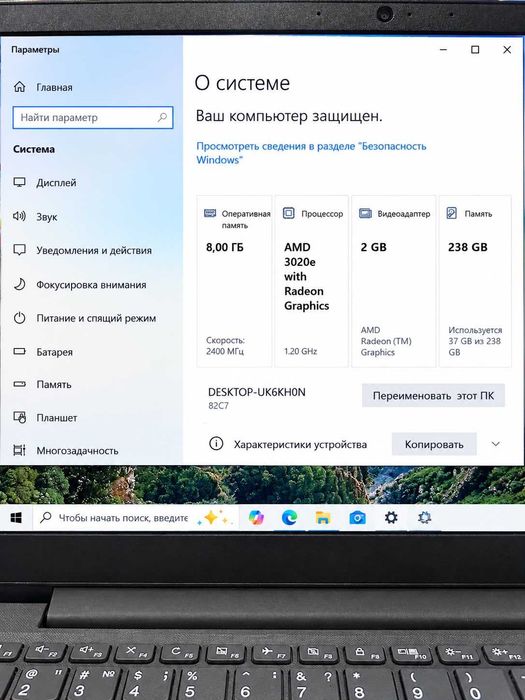Click the Память storage icon in sidebar
The image size is (525, 700).
coord(19,384)
